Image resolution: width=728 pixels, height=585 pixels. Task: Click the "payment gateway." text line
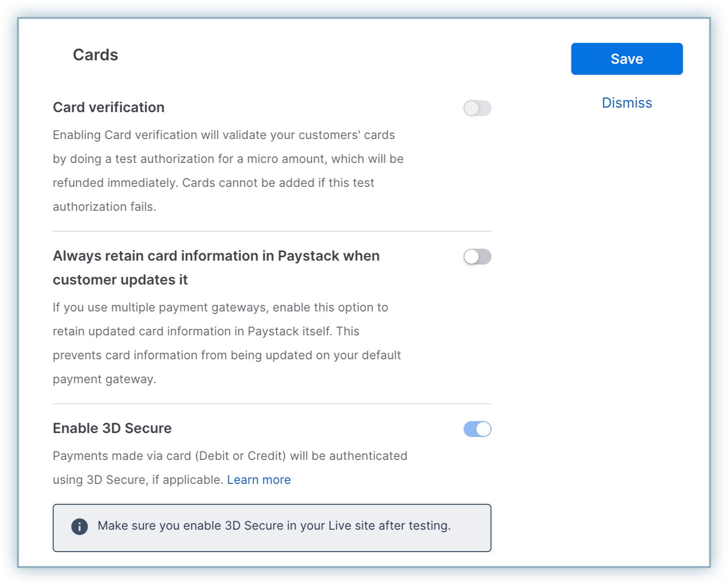coord(105,379)
